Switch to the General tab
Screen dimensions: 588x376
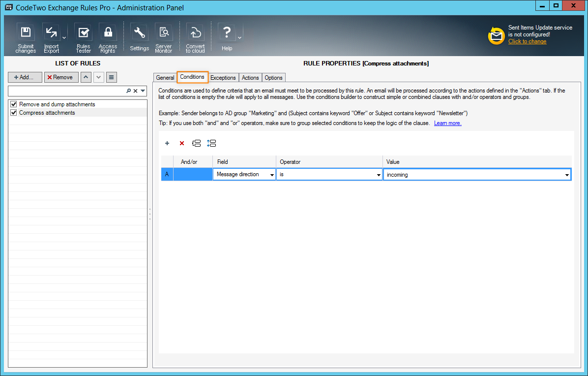[x=165, y=78]
